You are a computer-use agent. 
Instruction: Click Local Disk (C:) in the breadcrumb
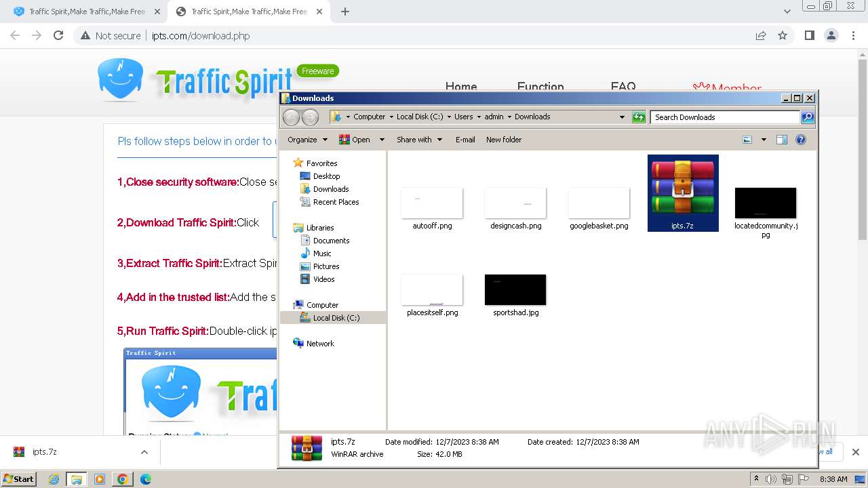tap(420, 117)
